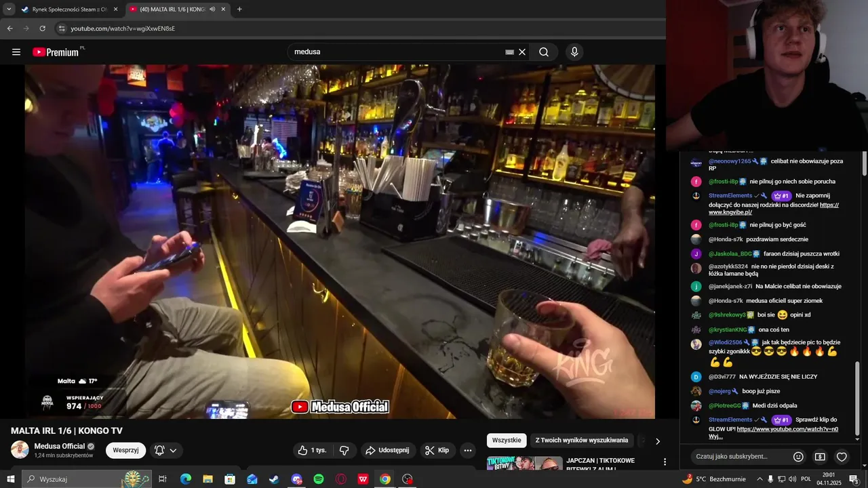868x488 pixels.
Task: Open Microsoft Store from the taskbar
Action: click(230, 479)
